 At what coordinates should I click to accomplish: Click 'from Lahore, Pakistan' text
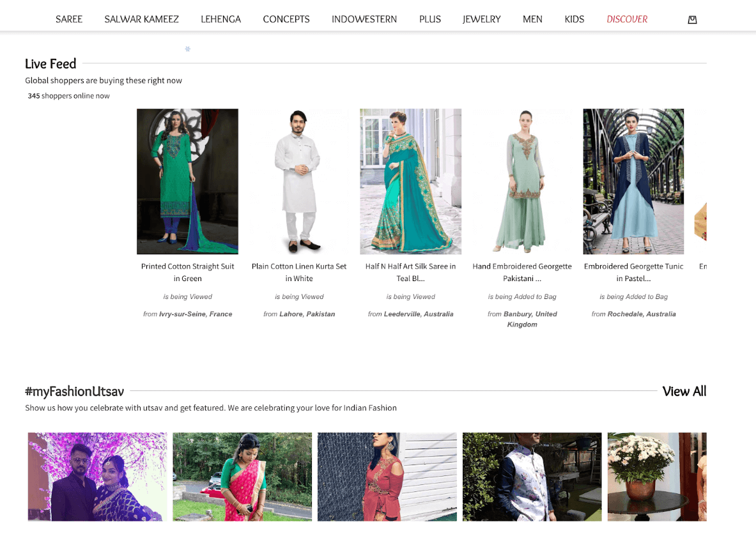coord(299,314)
